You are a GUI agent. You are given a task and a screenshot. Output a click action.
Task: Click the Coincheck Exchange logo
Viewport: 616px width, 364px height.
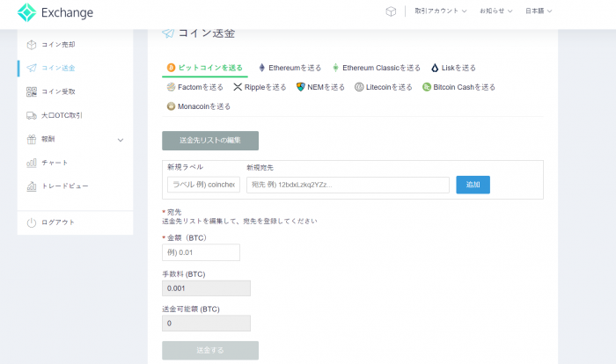(55, 12)
